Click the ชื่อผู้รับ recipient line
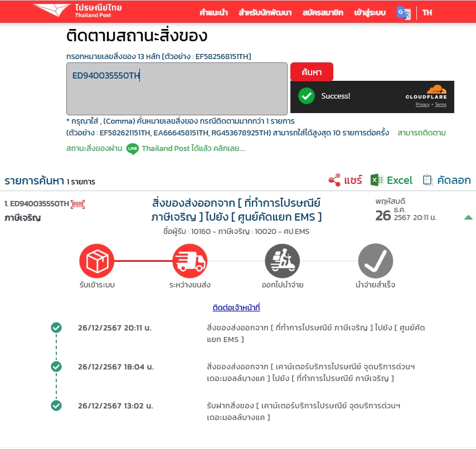The height and width of the screenshot is (449, 476). pos(236,232)
